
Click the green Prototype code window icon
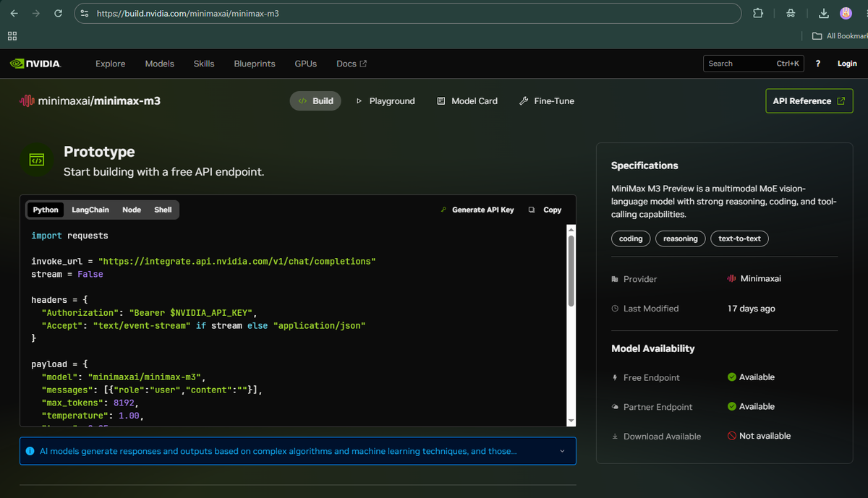coord(37,160)
